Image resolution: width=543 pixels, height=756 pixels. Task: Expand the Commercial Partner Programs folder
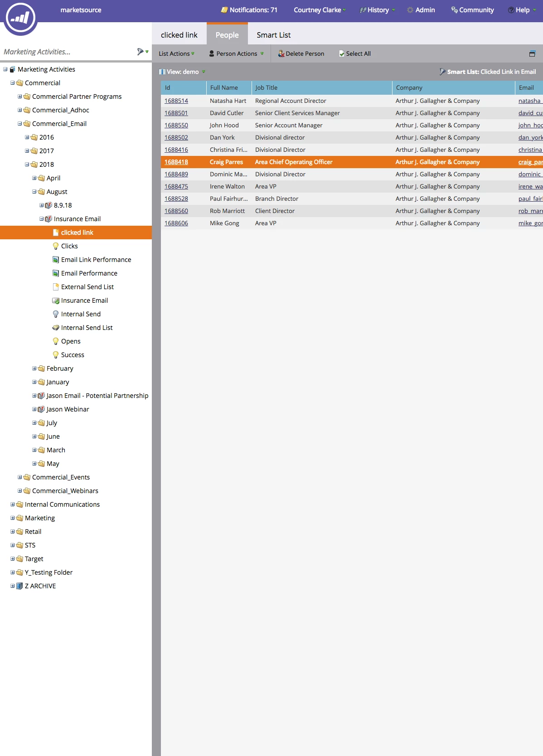click(20, 97)
